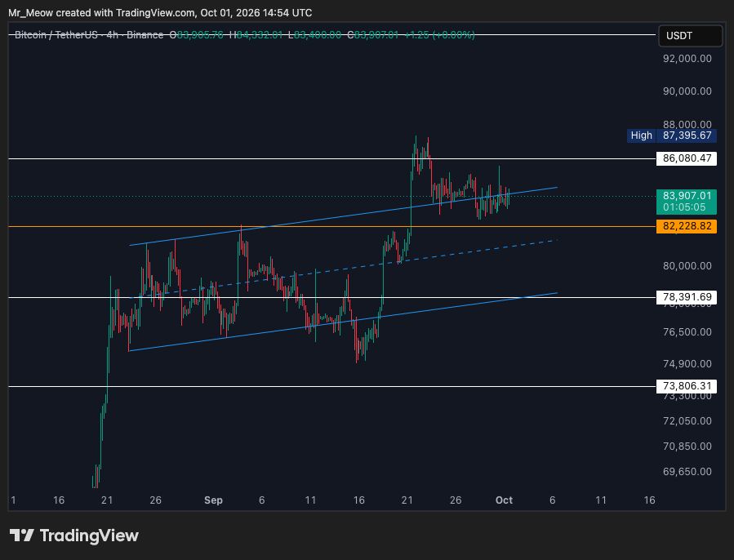Viewport: 734px width, 560px height.
Task: Select the 78,391.69 price label
Action: pos(687,297)
